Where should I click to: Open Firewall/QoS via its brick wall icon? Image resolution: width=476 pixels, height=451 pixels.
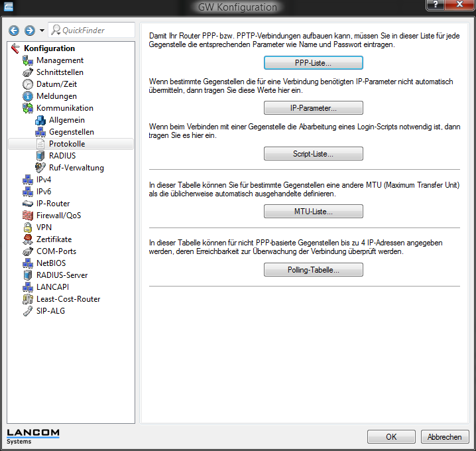27,216
